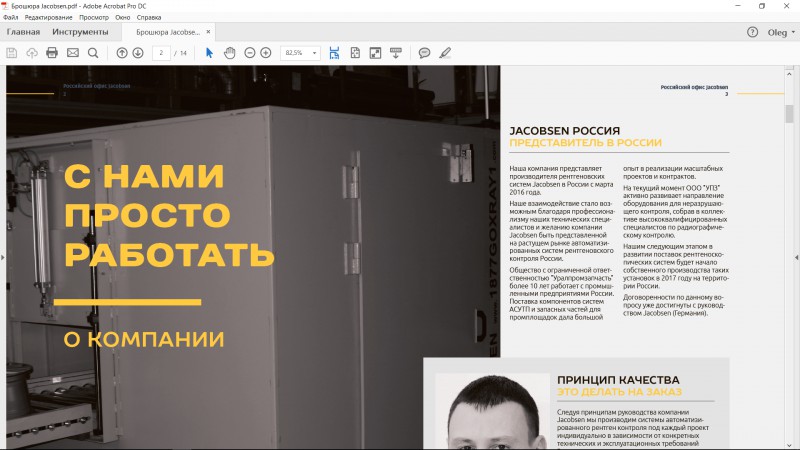Open the Просмотр menu
Viewport: 800px width, 450px height.
94,17
